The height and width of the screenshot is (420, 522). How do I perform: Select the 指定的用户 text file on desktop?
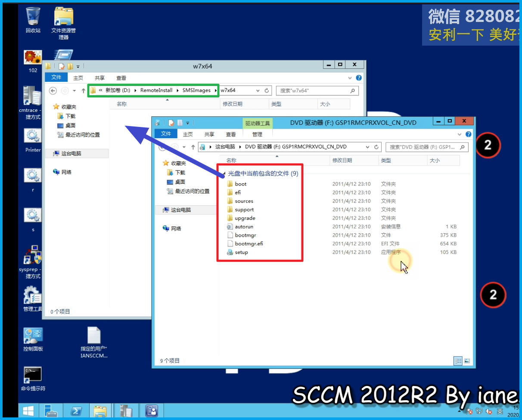point(94,343)
